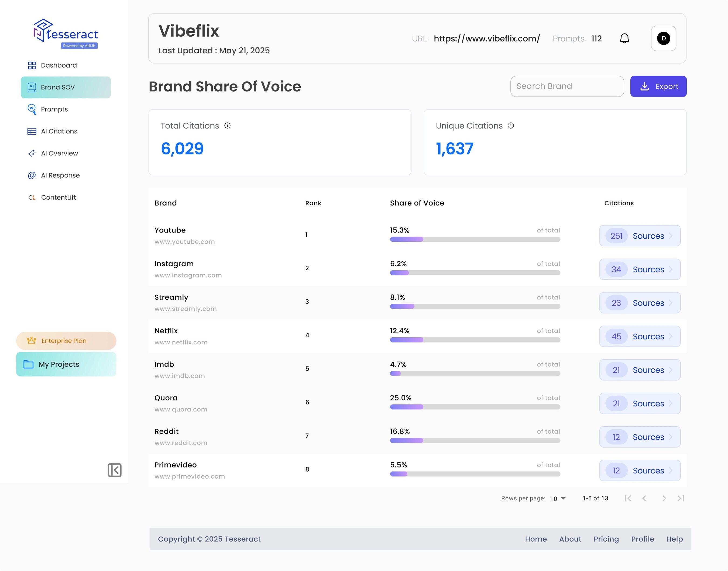Open My Projects button

coord(66,364)
